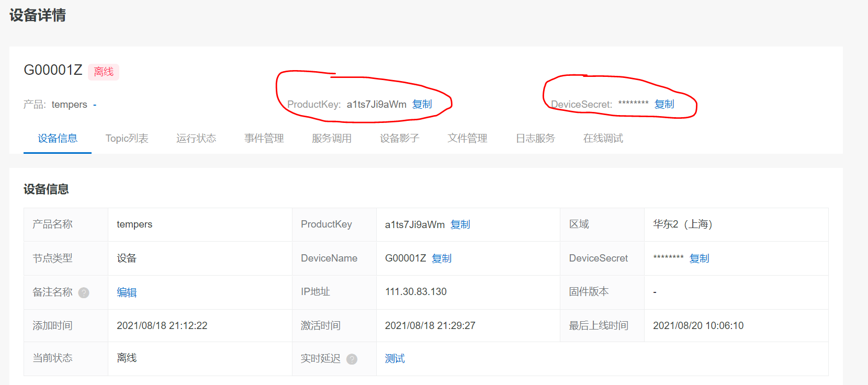Open the 设备信息 tab
The image size is (868, 385).
click(58, 138)
